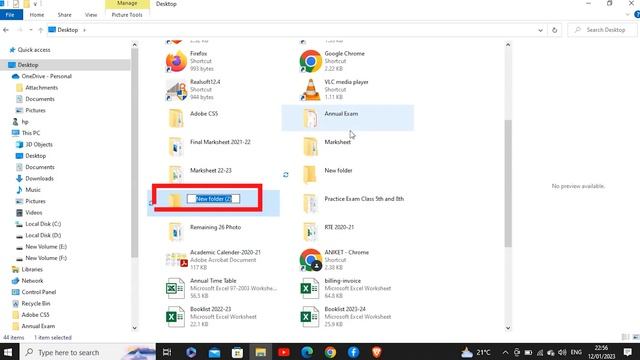The image size is (640, 360).
Task: Click the Search Desktop field
Action: (x=602, y=30)
